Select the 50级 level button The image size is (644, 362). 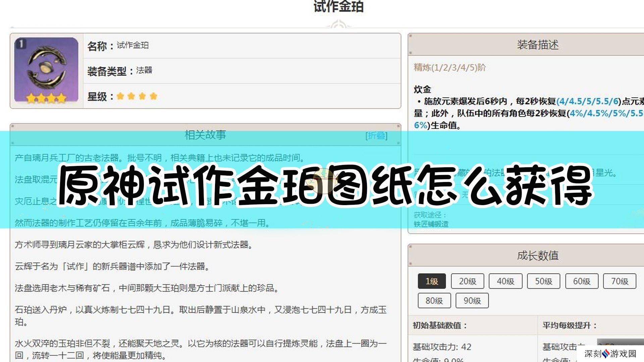pos(544,281)
